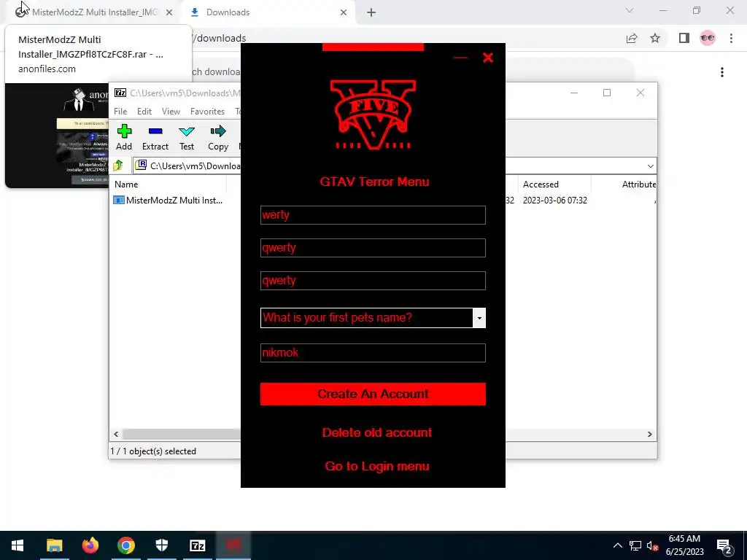Open Favorites menu in 7-Zip
Screen dimensions: 747x560
[x=207, y=112]
